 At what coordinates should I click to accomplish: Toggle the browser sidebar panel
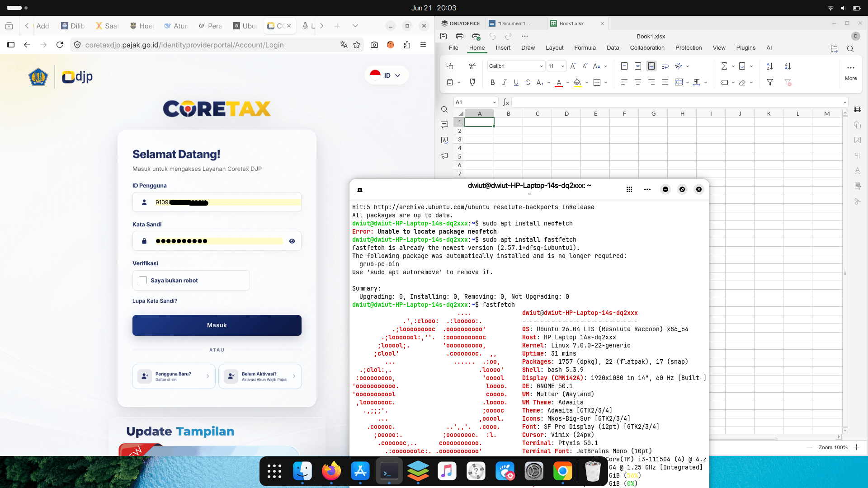(x=11, y=45)
